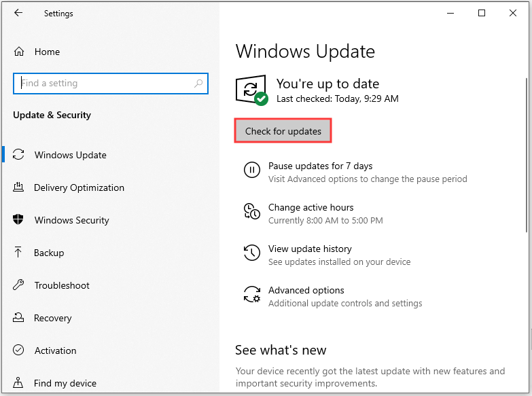Select Windows Update in the sidebar
The height and width of the screenshot is (396, 532).
(x=71, y=155)
